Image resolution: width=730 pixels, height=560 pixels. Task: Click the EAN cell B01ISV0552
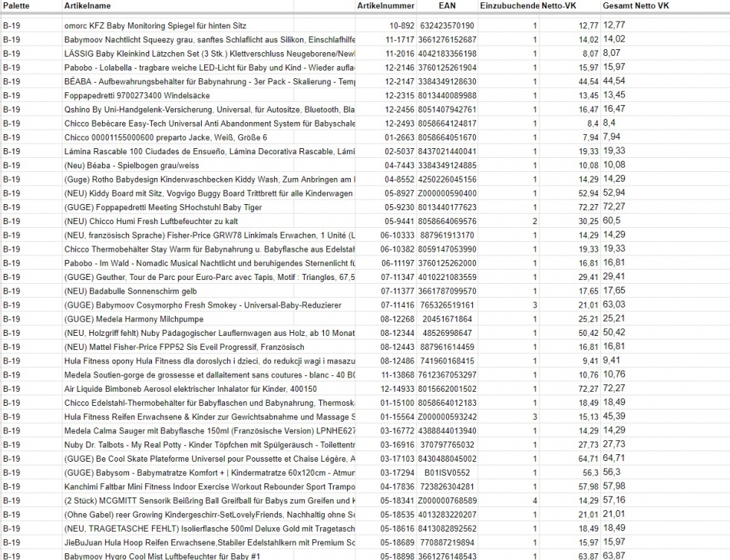click(x=447, y=472)
